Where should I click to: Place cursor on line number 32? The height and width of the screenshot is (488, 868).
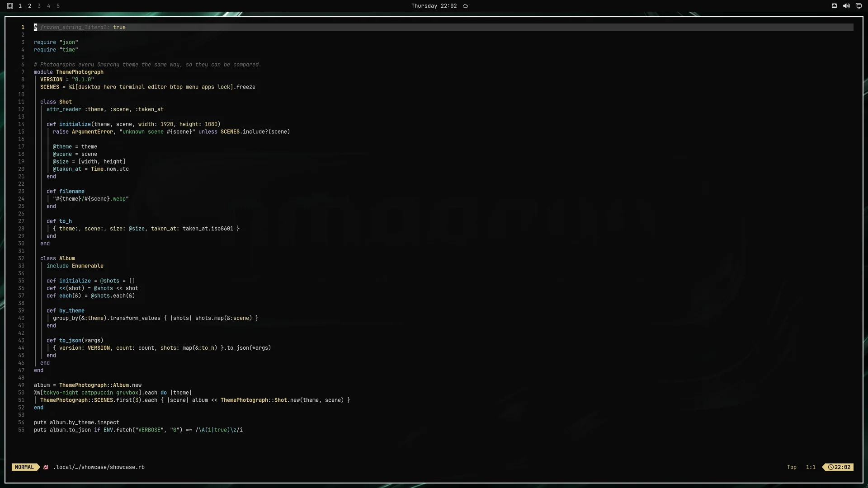tap(21, 258)
